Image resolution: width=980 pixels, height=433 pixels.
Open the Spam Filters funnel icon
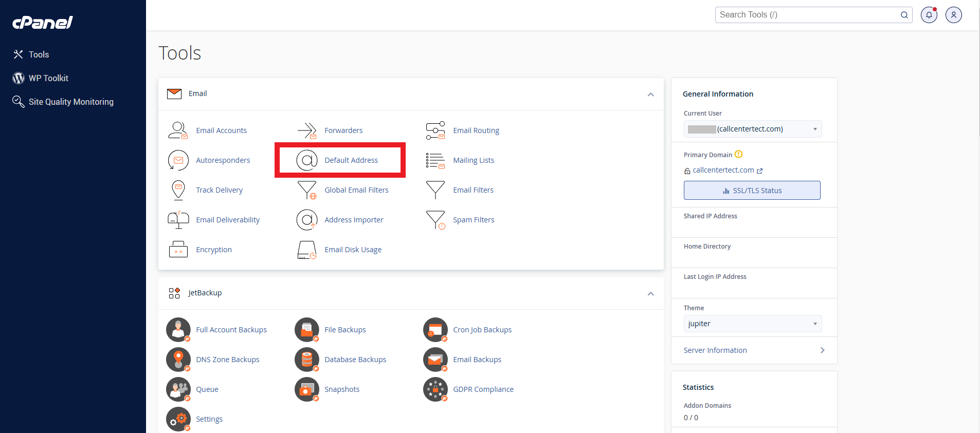click(435, 220)
